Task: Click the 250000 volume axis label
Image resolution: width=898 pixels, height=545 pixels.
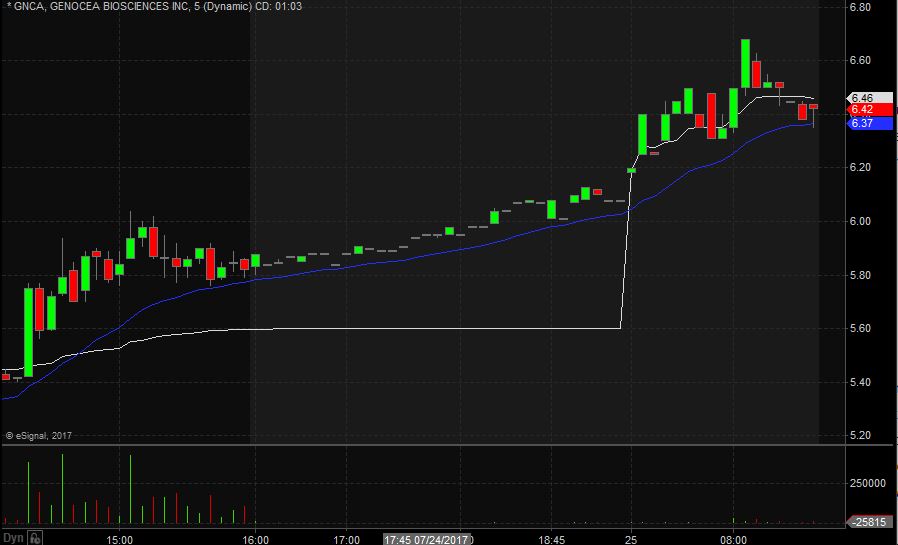Action: [x=867, y=483]
